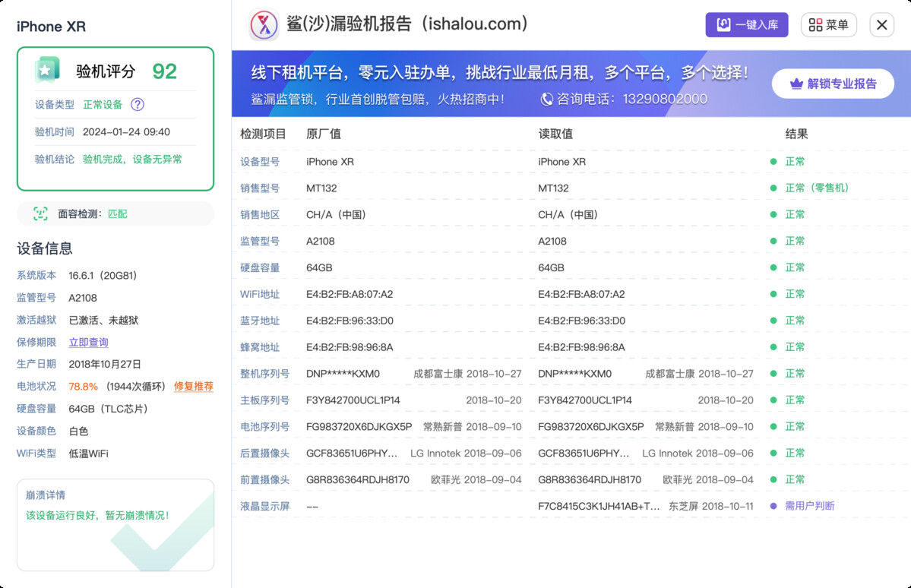Click the 销售型号 row label
Image resolution: width=911 pixels, height=588 pixels.
[260, 188]
